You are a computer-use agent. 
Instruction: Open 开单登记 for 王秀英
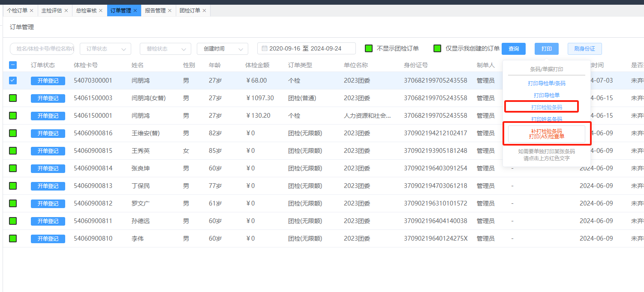[x=48, y=151]
